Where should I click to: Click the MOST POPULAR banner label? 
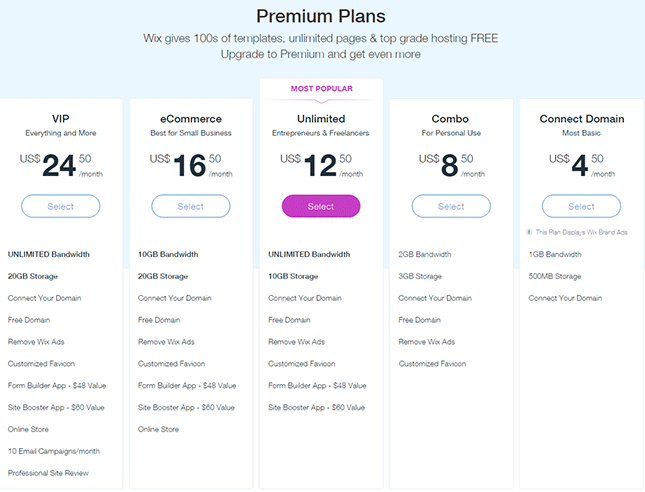[x=321, y=89]
